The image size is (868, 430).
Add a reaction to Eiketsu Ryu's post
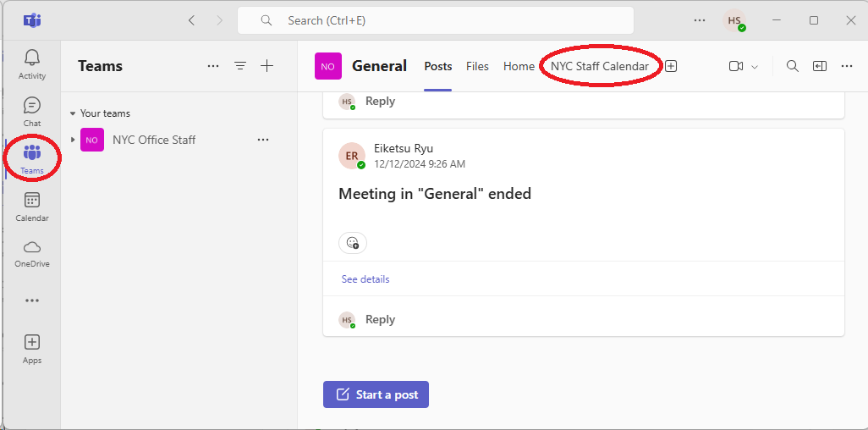[353, 243]
